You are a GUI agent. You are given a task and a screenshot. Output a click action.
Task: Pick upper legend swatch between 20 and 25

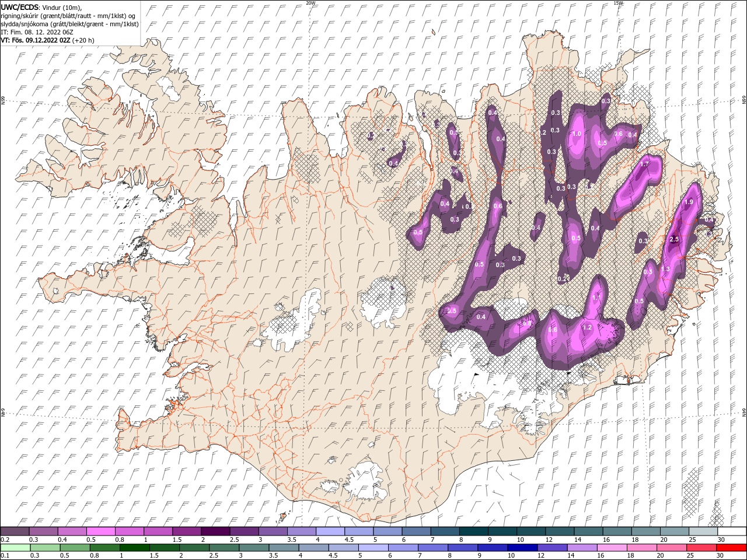click(675, 531)
